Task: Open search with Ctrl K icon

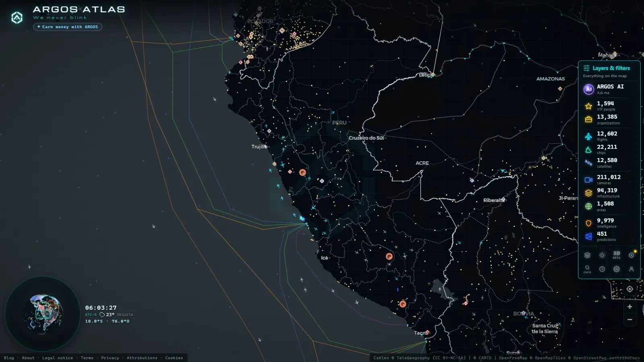Action: (x=587, y=269)
